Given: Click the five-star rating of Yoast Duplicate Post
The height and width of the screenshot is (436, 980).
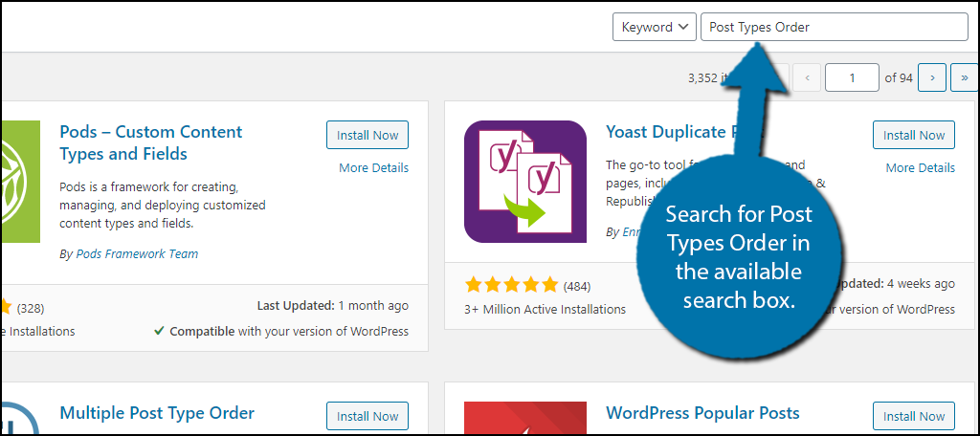Looking at the screenshot, I should point(511,286).
